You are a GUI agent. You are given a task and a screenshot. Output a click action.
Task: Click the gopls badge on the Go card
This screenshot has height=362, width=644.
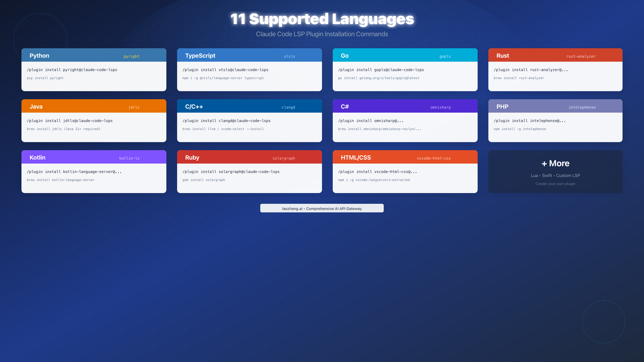[x=445, y=56]
